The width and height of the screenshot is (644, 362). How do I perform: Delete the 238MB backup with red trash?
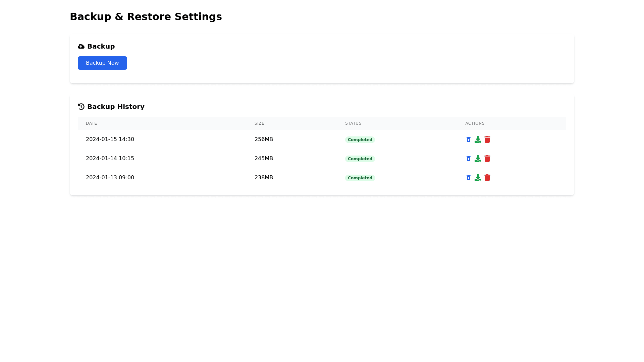tap(487, 178)
